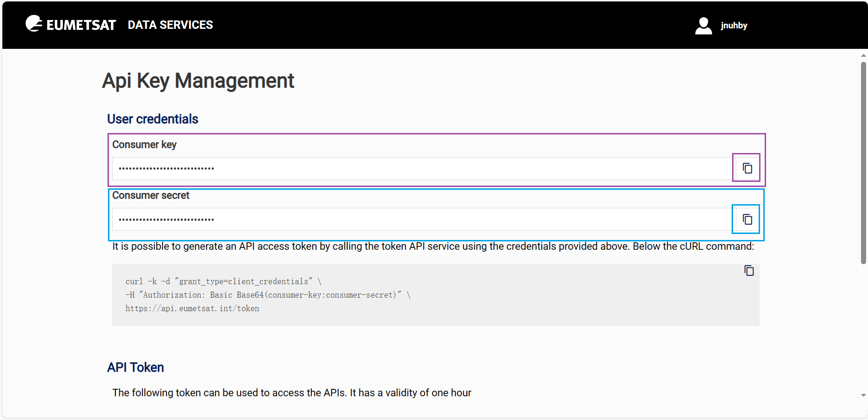868x420 pixels.
Task: Open the jnuhby user avatar icon
Action: coord(703,26)
